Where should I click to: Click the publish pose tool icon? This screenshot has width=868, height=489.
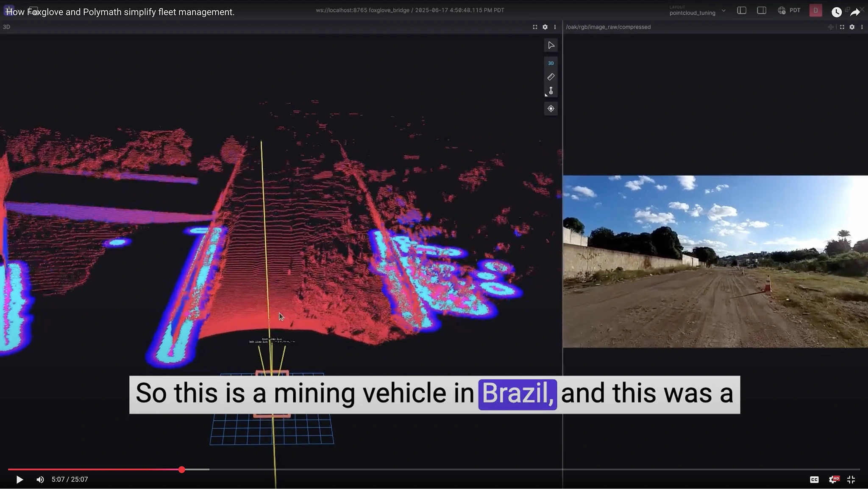tap(551, 91)
